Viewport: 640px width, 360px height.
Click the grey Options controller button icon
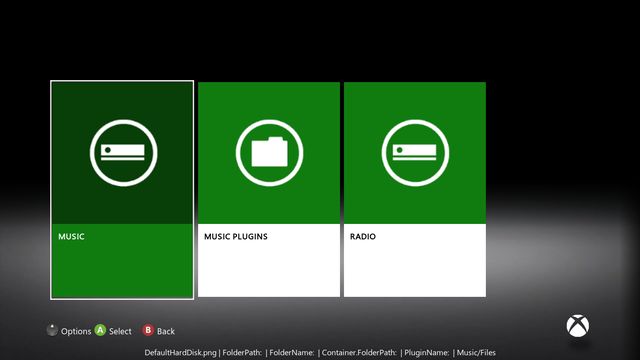[52, 330]
